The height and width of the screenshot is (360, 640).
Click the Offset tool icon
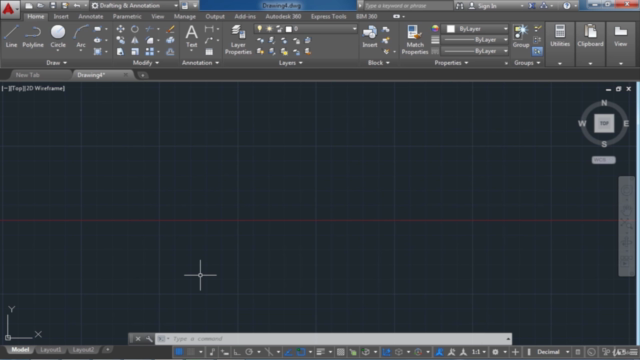point(171,51)
